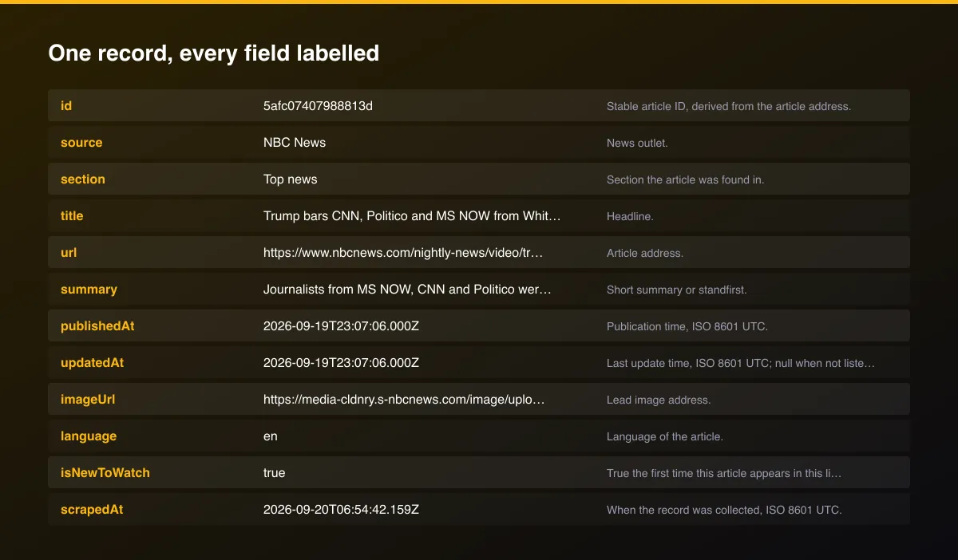Screen dimensions: 958x560
Task: Click the publishedAt timestamp value
Action: pyautogui.click(x=341, y=325)
